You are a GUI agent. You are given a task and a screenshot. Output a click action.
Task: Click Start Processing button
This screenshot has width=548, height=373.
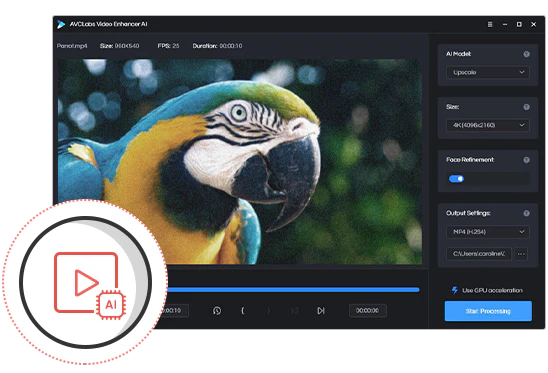pyautogui.click(x=488, y=311)
